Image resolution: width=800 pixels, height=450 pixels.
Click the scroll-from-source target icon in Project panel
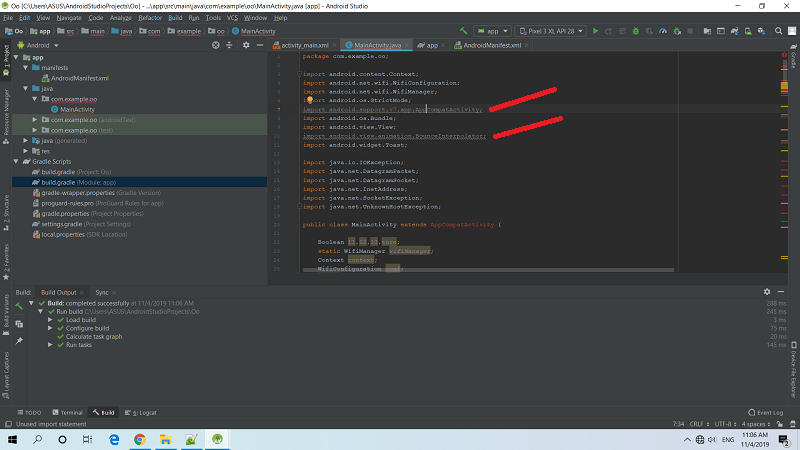[x=216, y=45]
